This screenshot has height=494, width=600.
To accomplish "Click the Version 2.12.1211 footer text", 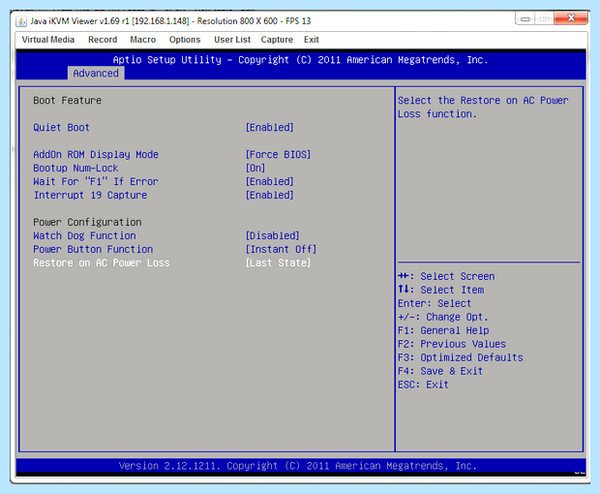I will (298, 466).
